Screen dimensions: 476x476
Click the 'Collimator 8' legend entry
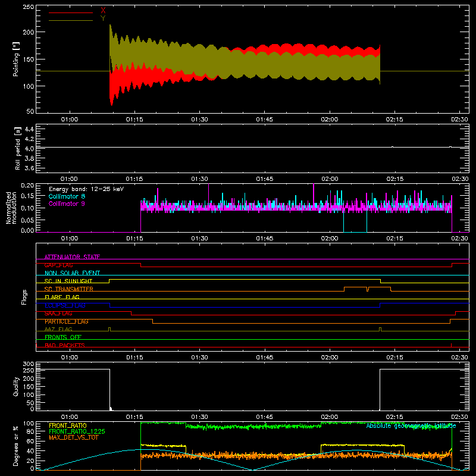coord(67,196)
